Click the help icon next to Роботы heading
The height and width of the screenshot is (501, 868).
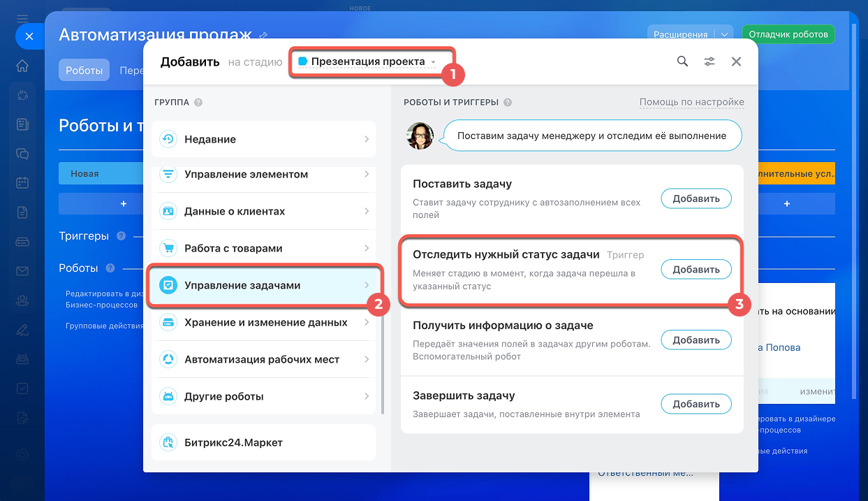pos(110,268)
